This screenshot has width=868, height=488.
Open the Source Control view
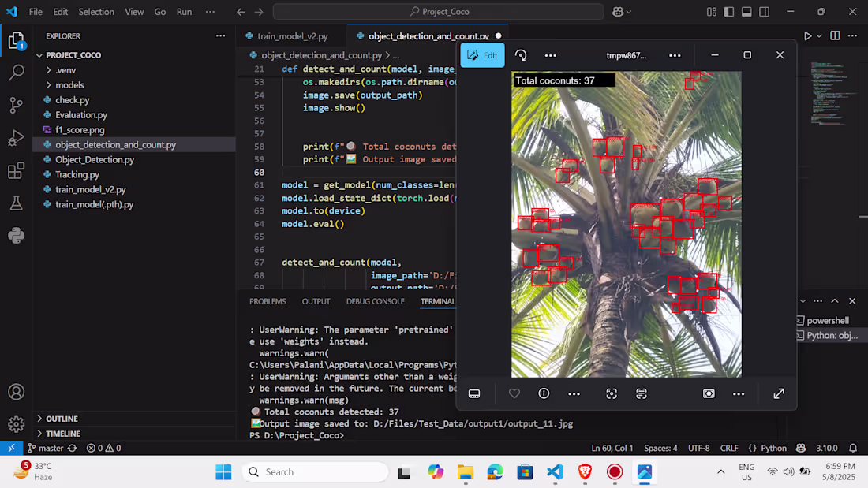16,105
